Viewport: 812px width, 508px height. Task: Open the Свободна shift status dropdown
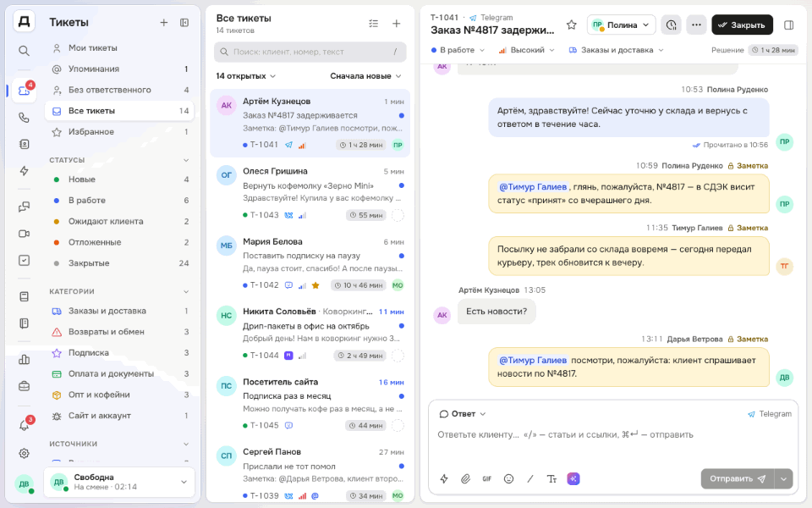pyautogui.click(x=119, y=482)
